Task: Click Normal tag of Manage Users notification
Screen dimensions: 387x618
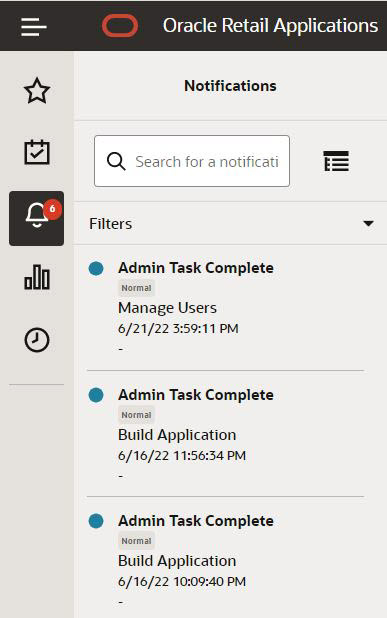Action: (136, 288)
